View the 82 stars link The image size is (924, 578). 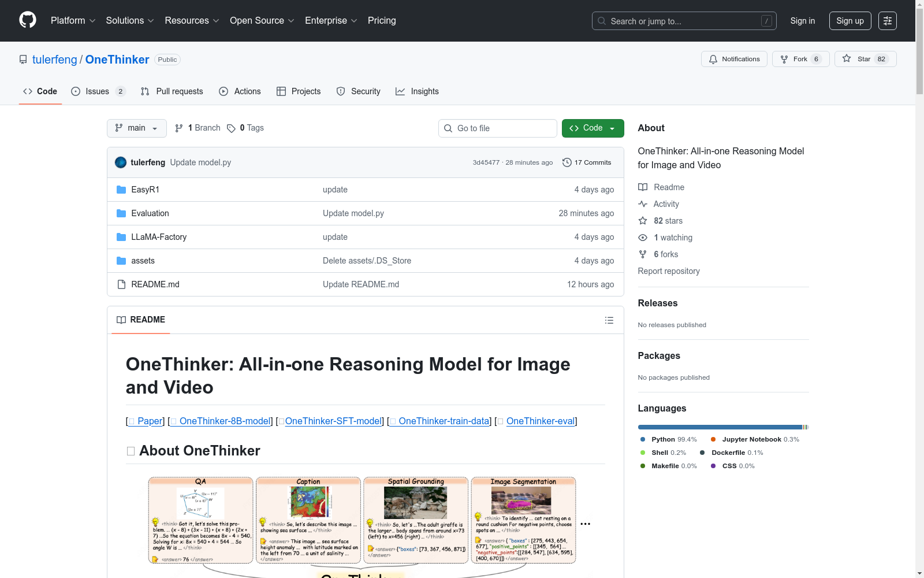click(661, 221)
